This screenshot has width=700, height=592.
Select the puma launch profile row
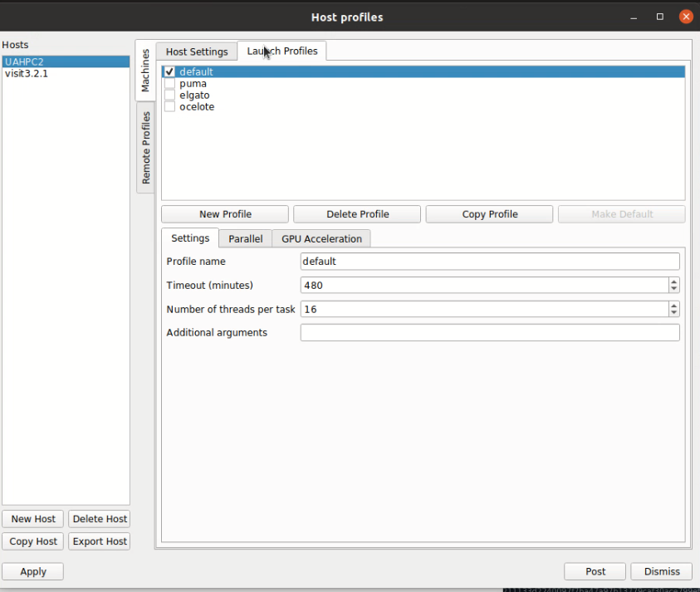click(423, 84)
